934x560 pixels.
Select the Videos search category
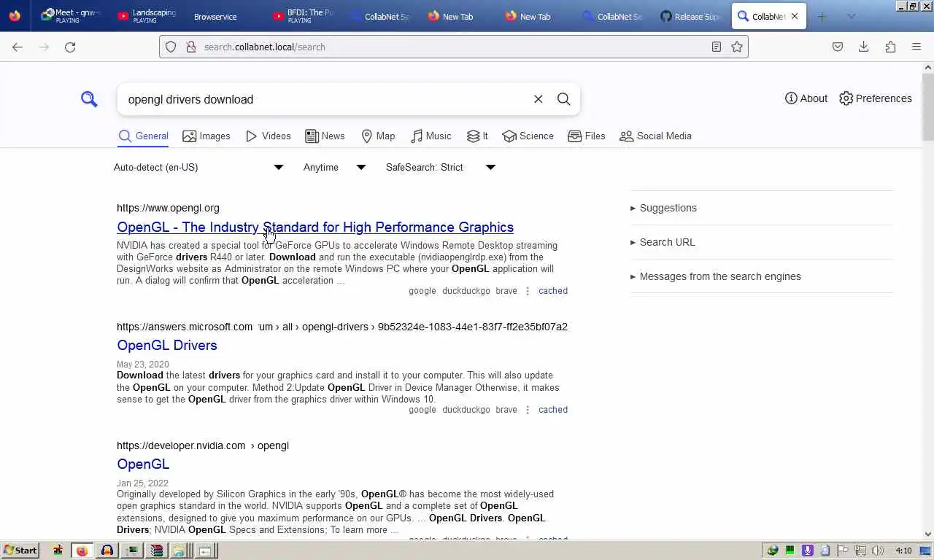(x=269, y=136)
